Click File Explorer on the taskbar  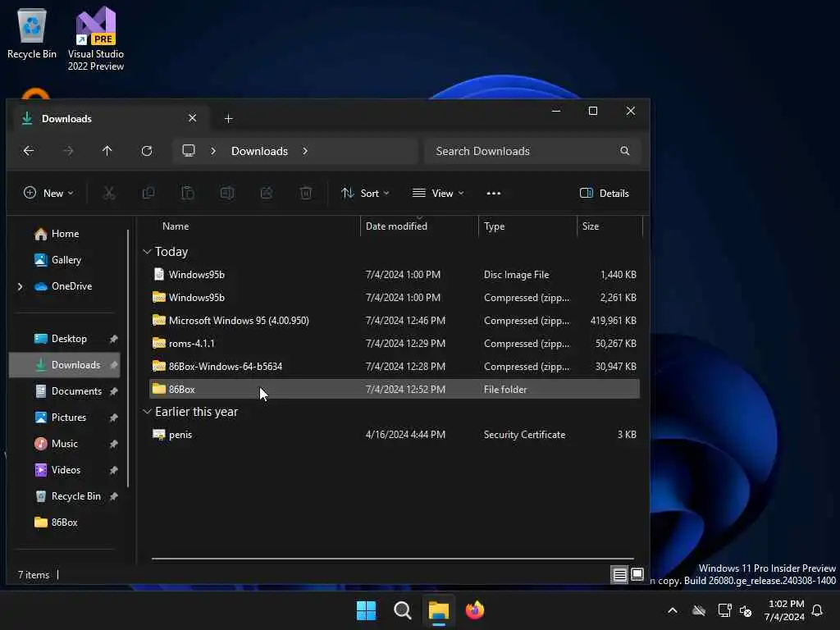coord(438,610)
